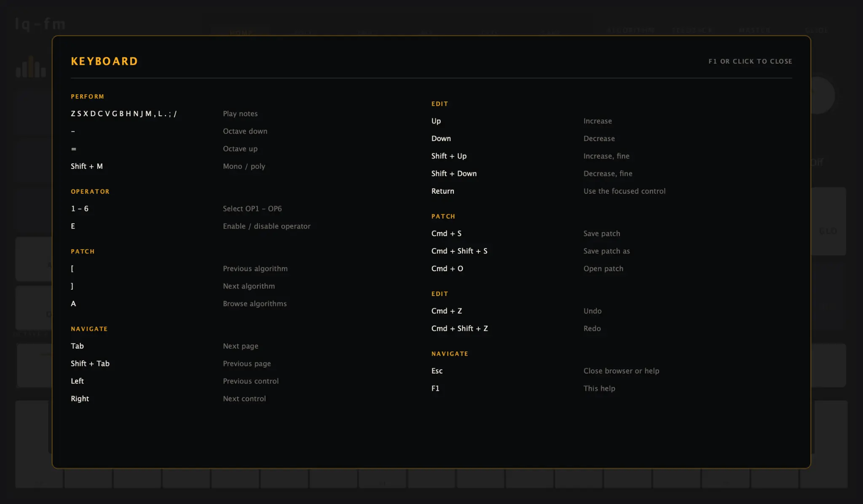
Task: Click the 'Cmd + O' shortcut
Action: [x=447, y=269]
